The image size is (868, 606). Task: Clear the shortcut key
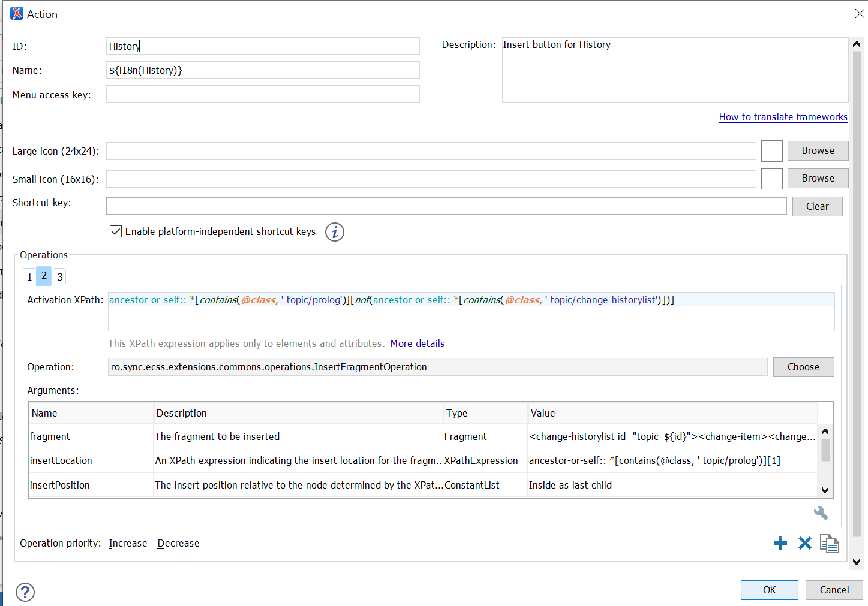click(x=818, y=206)
